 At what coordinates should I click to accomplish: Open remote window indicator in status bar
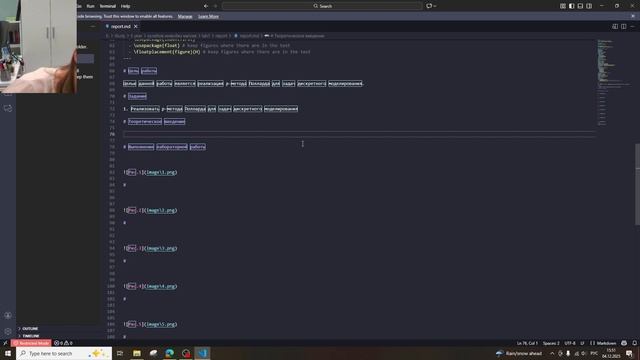[5, 343]
